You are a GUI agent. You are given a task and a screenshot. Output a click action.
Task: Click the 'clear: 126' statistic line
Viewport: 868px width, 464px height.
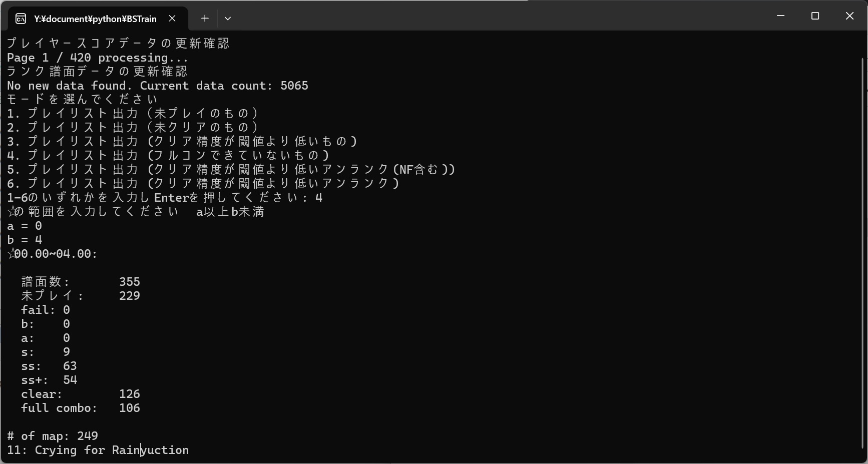(81, 394)
